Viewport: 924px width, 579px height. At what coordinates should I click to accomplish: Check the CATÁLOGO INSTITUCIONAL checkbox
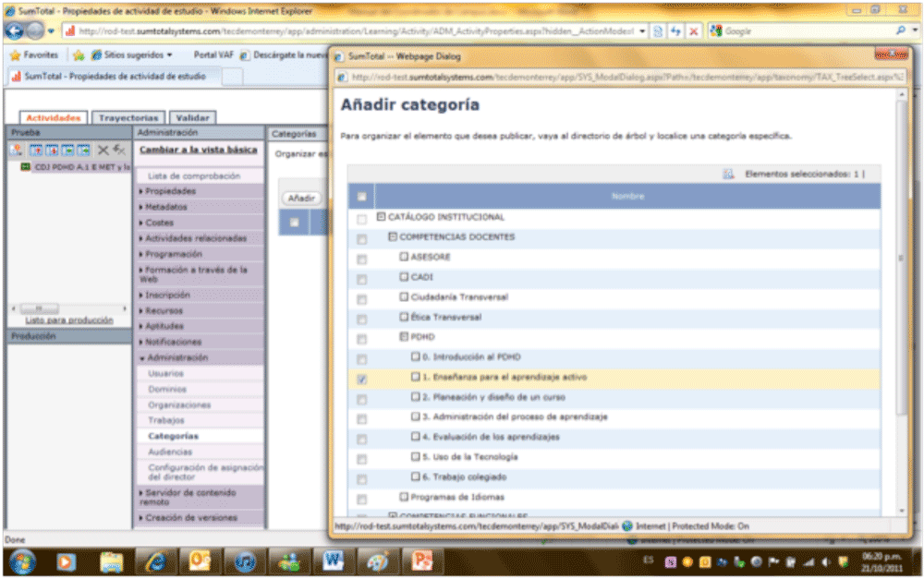[x=362, y=219]
